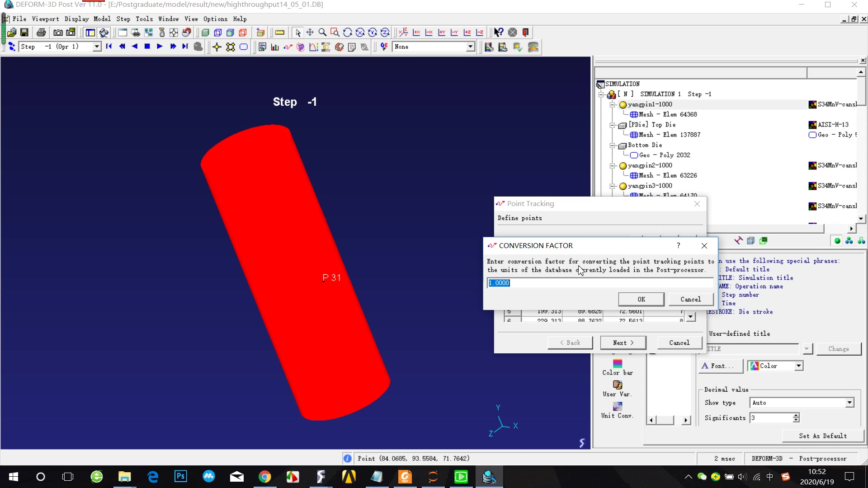Click the print icon
The image size is (868, 488).
41,33
